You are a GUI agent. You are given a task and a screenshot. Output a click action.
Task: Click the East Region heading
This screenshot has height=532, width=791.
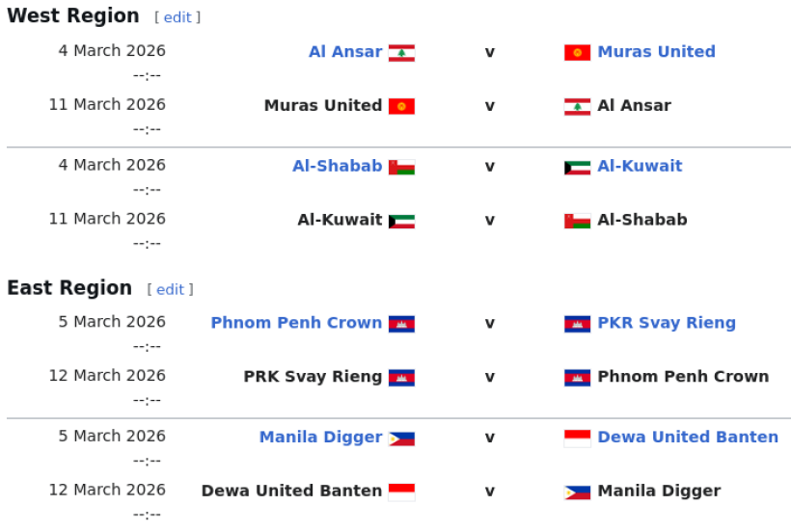click(x=69, y=288)
